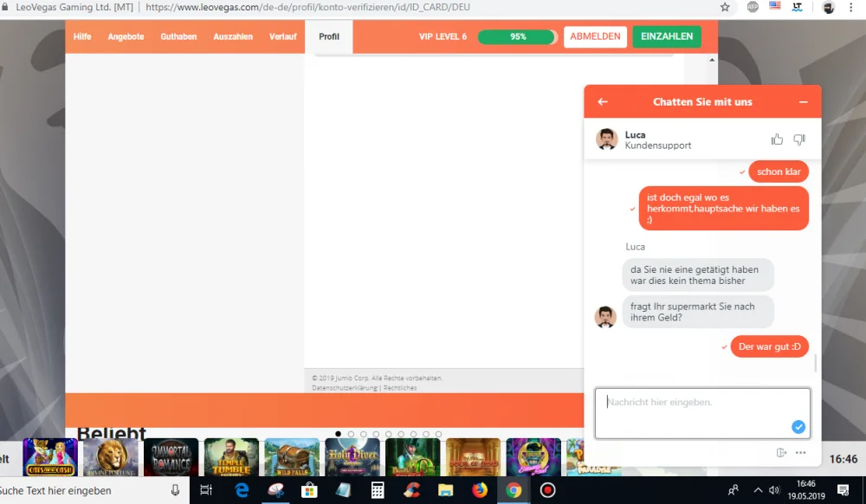
Task: Open the Windows notification center
Action: [843, 490]
